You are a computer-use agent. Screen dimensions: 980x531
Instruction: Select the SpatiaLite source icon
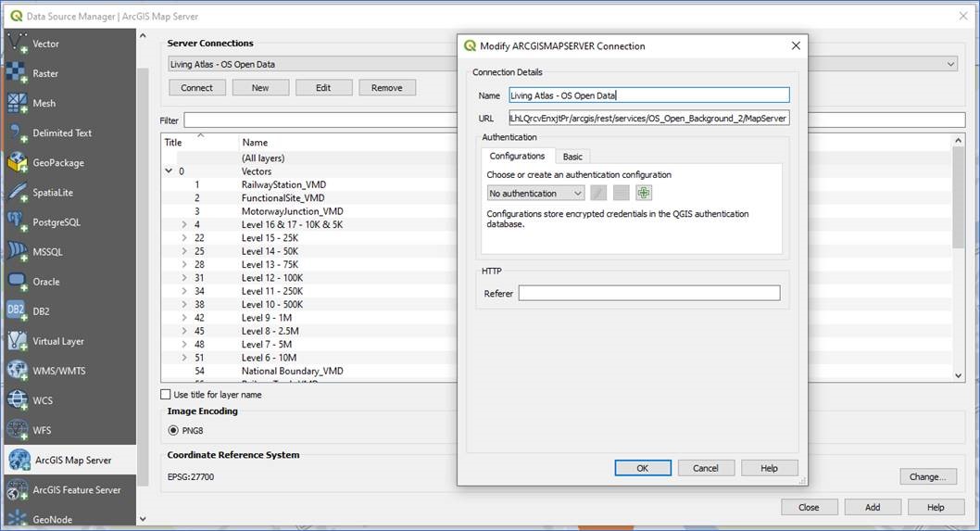coord(17,193)
